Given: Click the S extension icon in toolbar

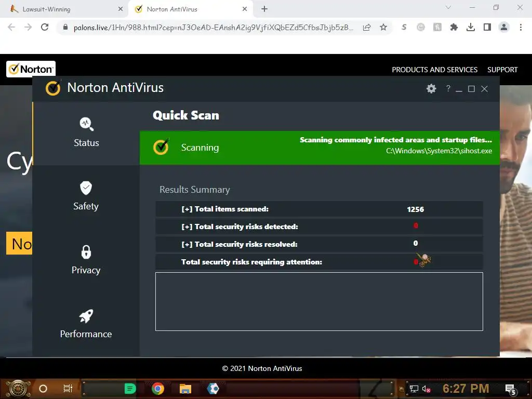Looking at the screenshot, I should pos(404,28).
